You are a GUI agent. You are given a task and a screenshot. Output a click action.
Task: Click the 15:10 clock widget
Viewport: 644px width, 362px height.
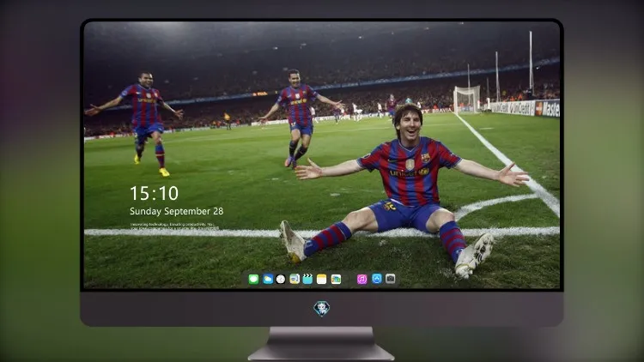[x=155, y=193]
